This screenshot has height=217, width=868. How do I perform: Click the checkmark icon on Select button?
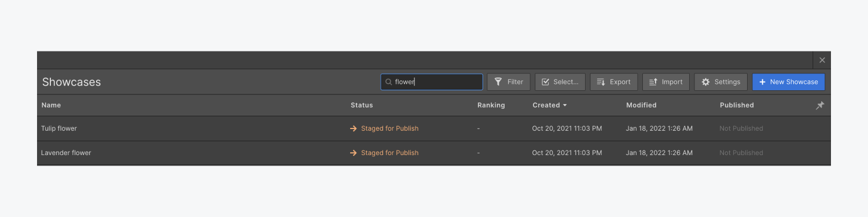click(x=545, y=82)
